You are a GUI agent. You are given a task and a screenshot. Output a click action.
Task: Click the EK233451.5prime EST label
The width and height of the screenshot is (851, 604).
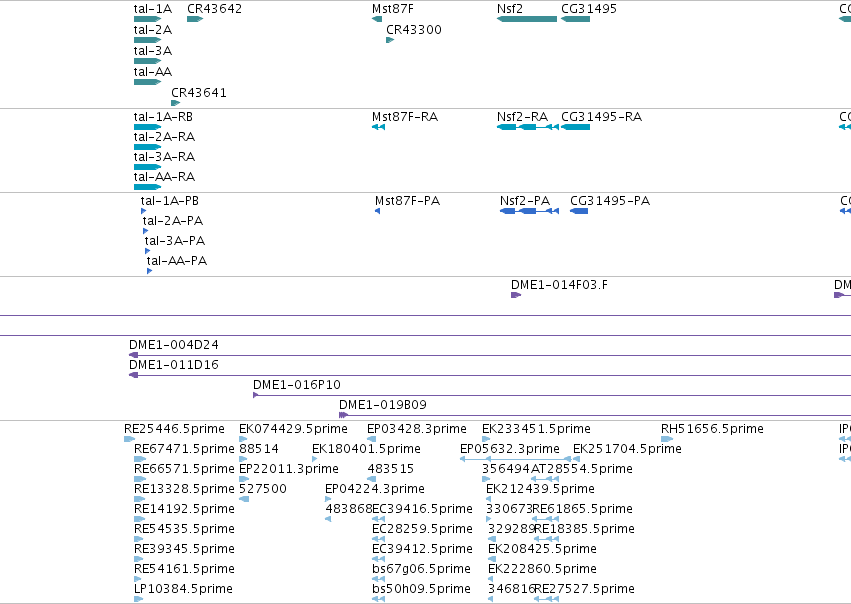(536, 429)
